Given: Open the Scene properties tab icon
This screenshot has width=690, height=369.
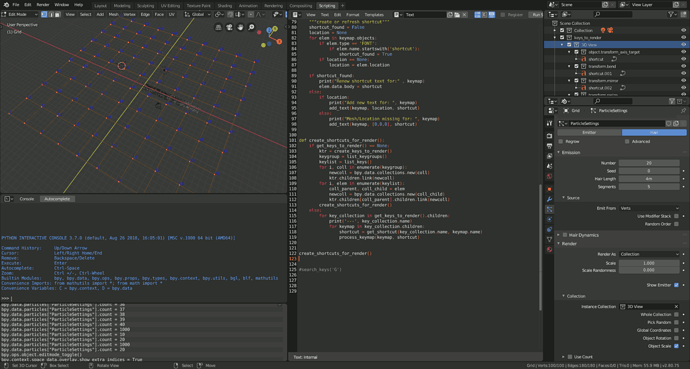Looking at the screenshot, I should 549,166.
